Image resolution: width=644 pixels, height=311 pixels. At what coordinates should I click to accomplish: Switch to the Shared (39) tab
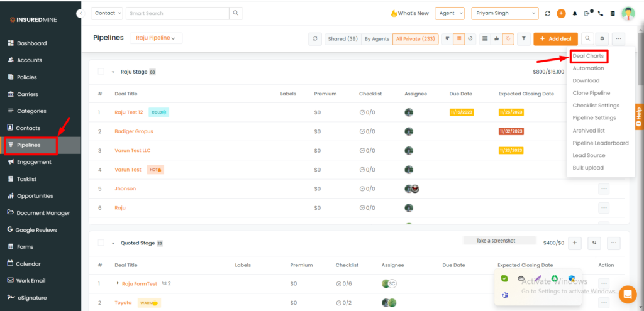(343, 38)
